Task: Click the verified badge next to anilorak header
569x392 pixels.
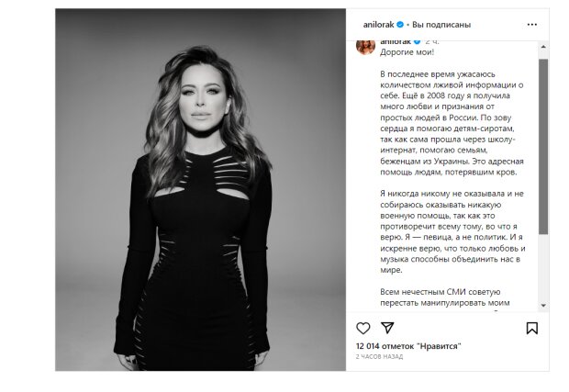Action: 400,25
